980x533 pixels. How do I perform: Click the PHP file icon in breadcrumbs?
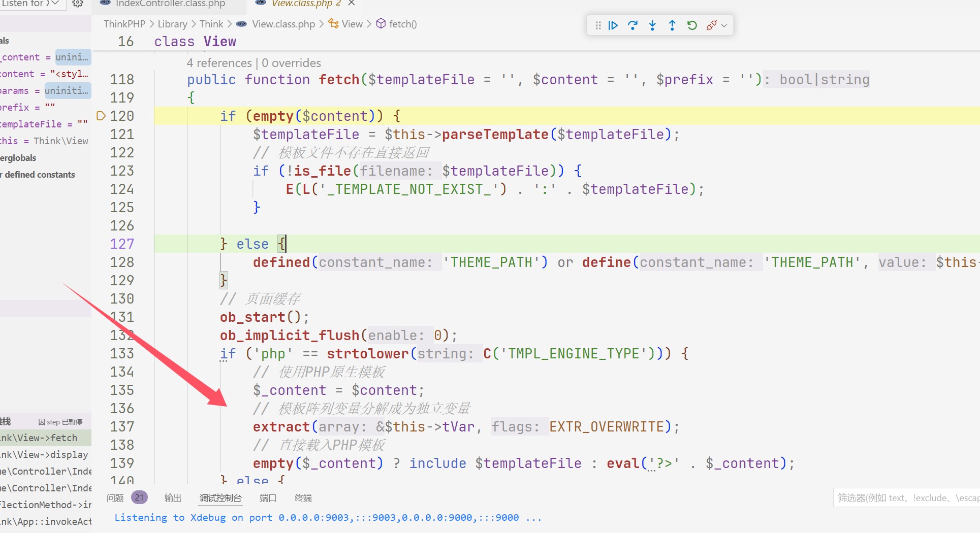241,24
